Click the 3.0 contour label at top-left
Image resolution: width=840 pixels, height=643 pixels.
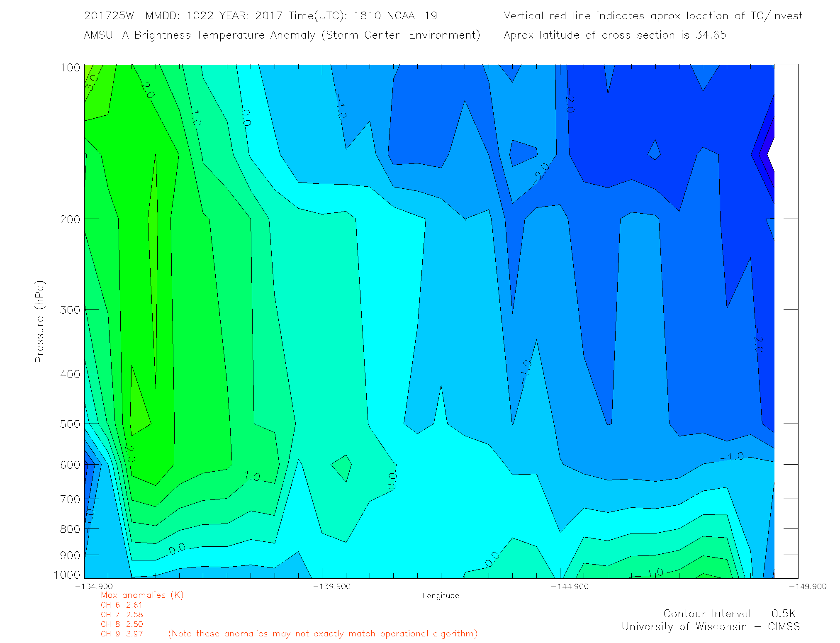92,82
